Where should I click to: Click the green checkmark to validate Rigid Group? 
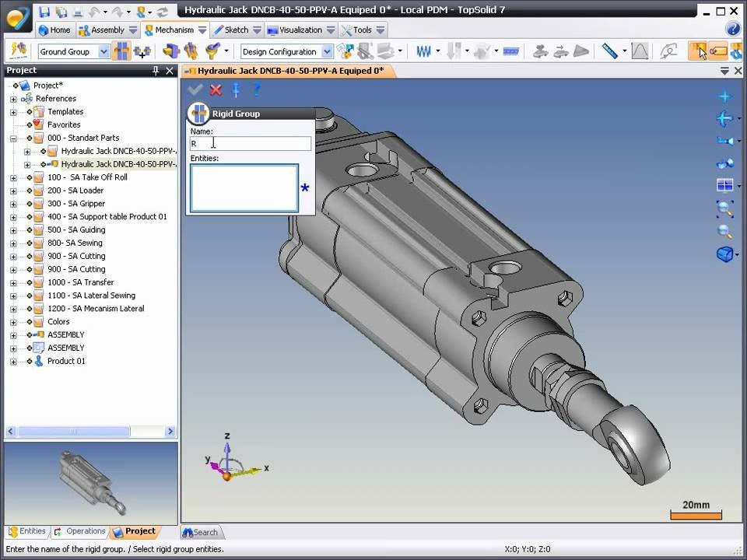[195, 89]
